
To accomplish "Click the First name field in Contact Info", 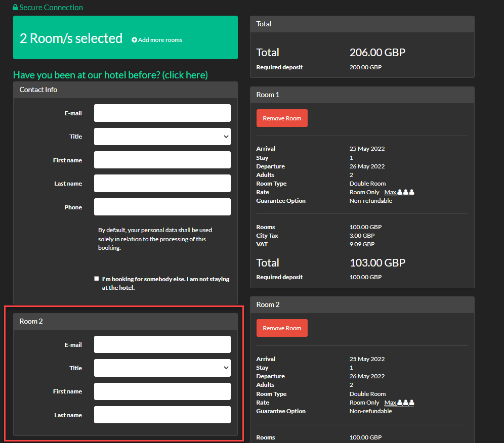I will point(162,160).
